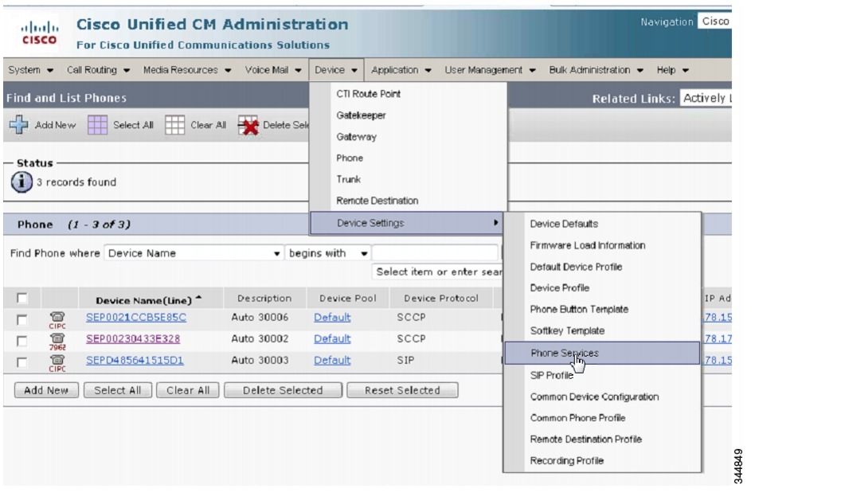Check the box for SEP0021CCB5E85C

tap(22, 319)
